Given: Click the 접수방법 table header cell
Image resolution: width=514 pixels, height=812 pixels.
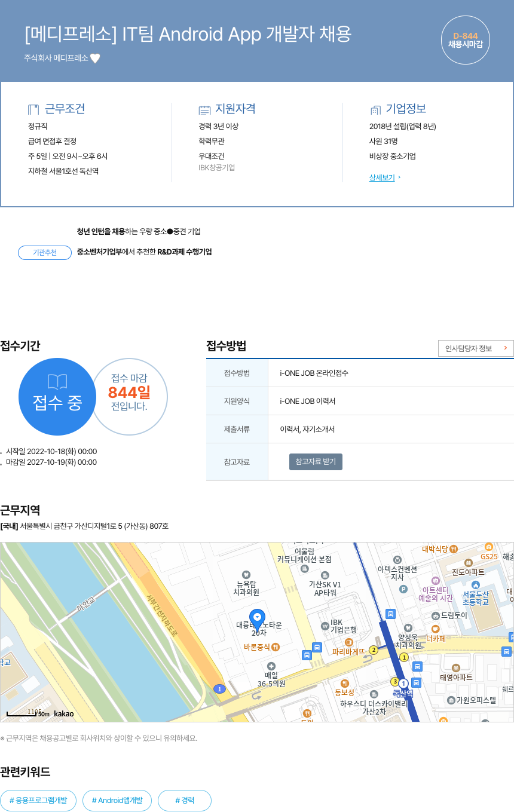Looking at the screenshot, I should click(x=237, y=373).
